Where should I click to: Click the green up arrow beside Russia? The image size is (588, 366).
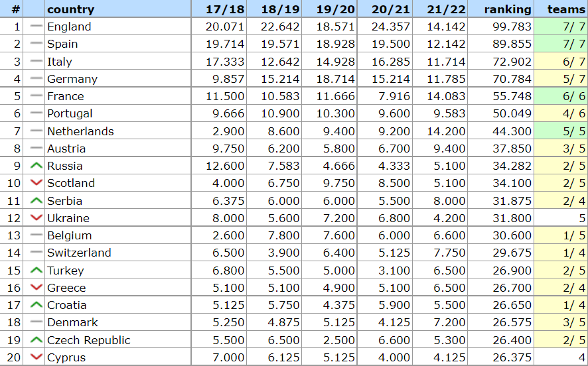pyautogui.click(x=36, y=166)
